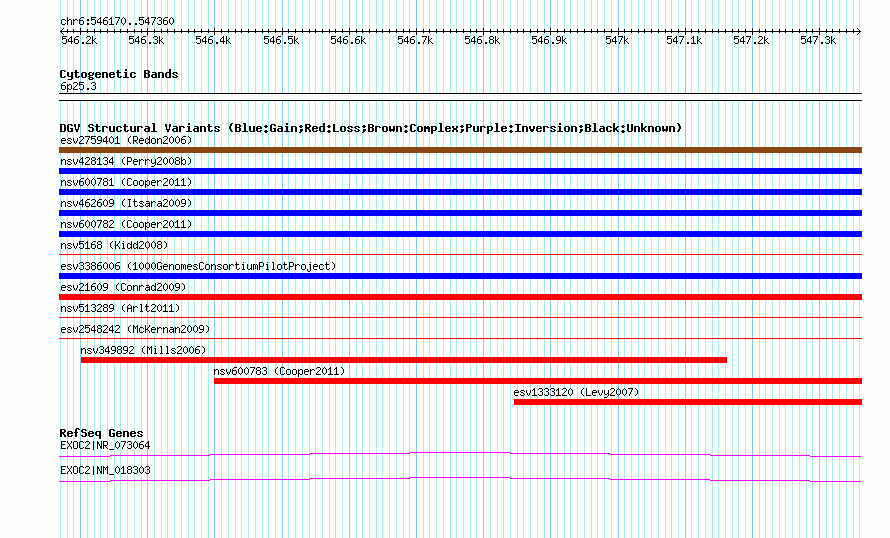Click the ruler's right arrowhead

coord(859,31)
